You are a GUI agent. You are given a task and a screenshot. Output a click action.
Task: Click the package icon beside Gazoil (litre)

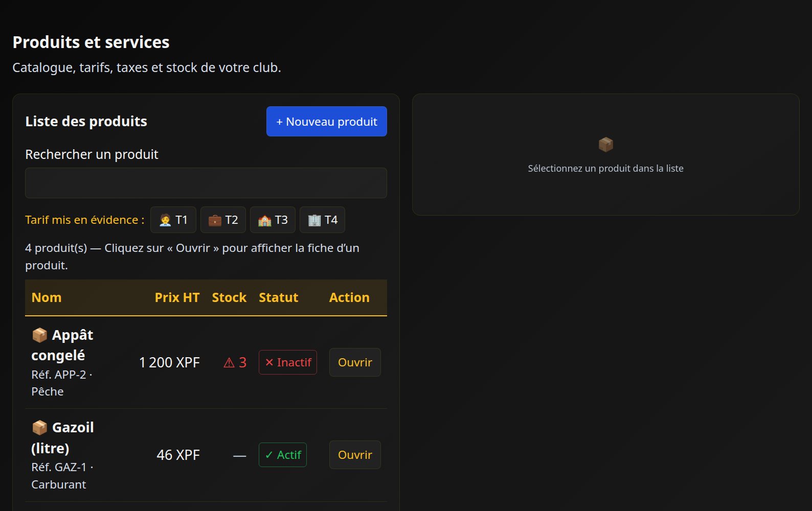click(39, 428)
